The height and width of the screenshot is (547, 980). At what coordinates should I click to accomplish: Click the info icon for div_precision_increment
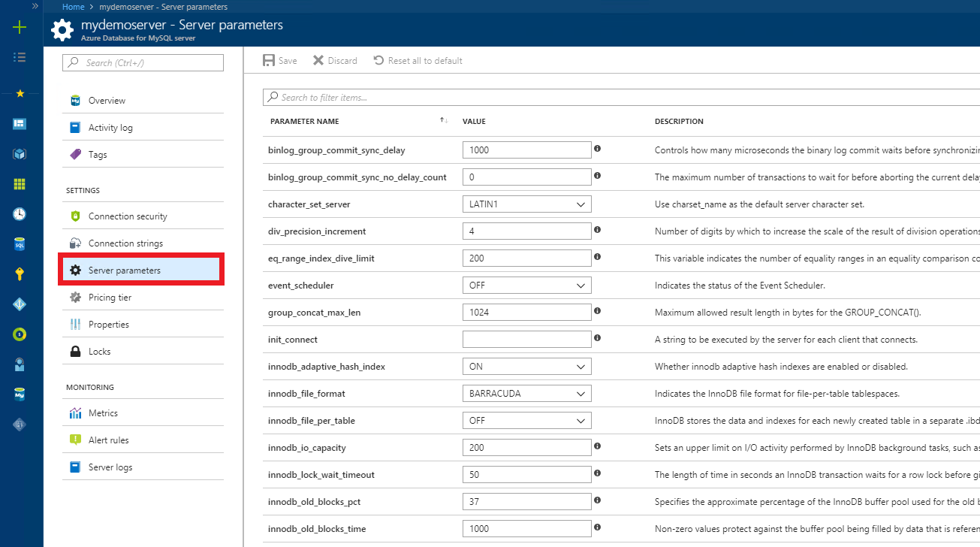(597, 230)
